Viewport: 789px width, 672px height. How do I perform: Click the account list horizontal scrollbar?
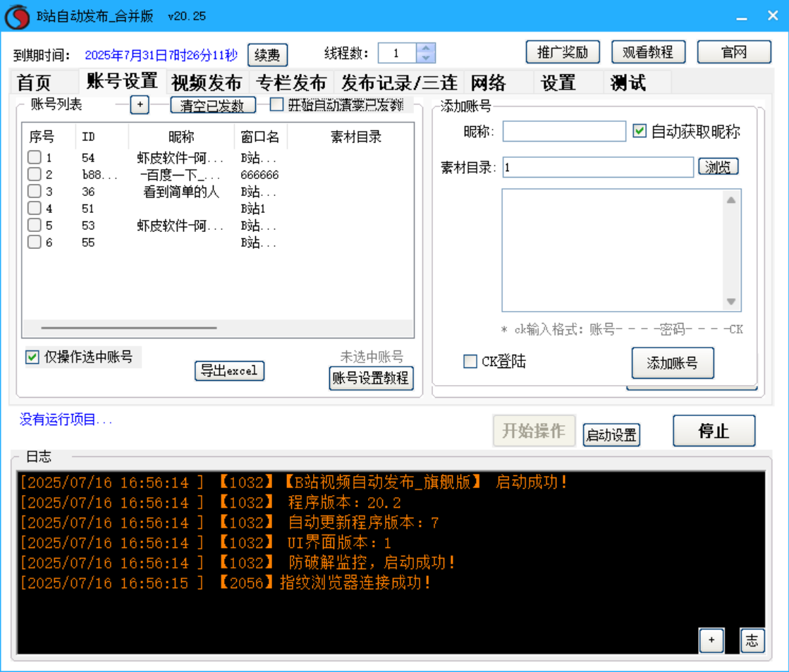[129, 328]
